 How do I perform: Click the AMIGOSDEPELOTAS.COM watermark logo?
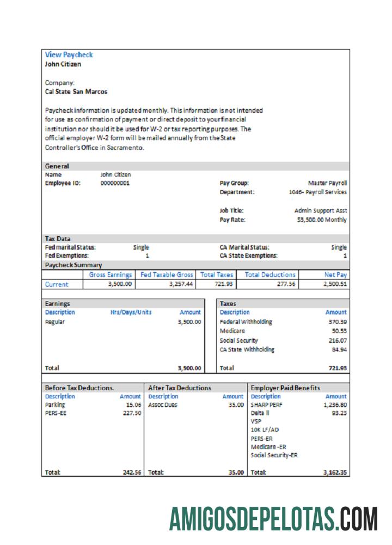tap(273, 518)
